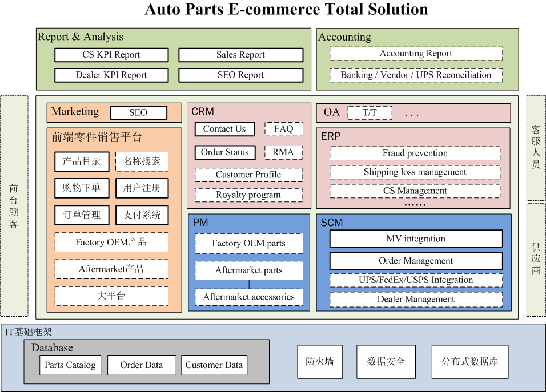The height and width of the screenshot is (392, 546).
Task: Click the Dealer KPI Report box
Action: coord(111,75)
